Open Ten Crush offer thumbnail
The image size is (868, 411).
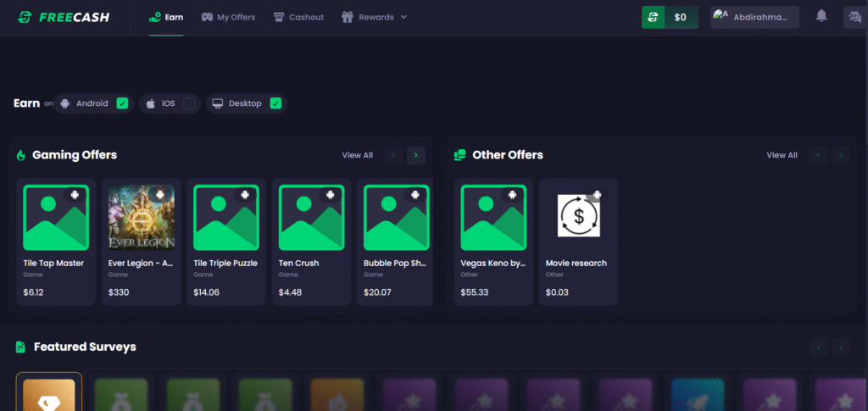tap(312, 218)
